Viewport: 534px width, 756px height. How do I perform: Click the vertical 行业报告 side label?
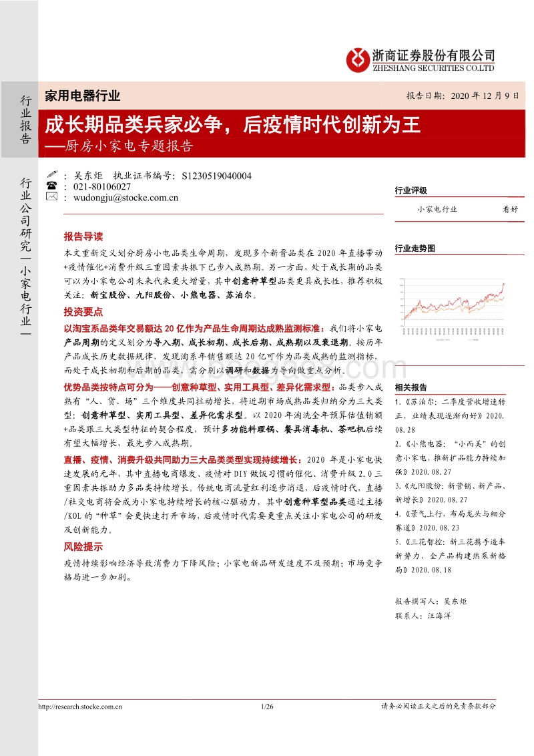(25, 120)
